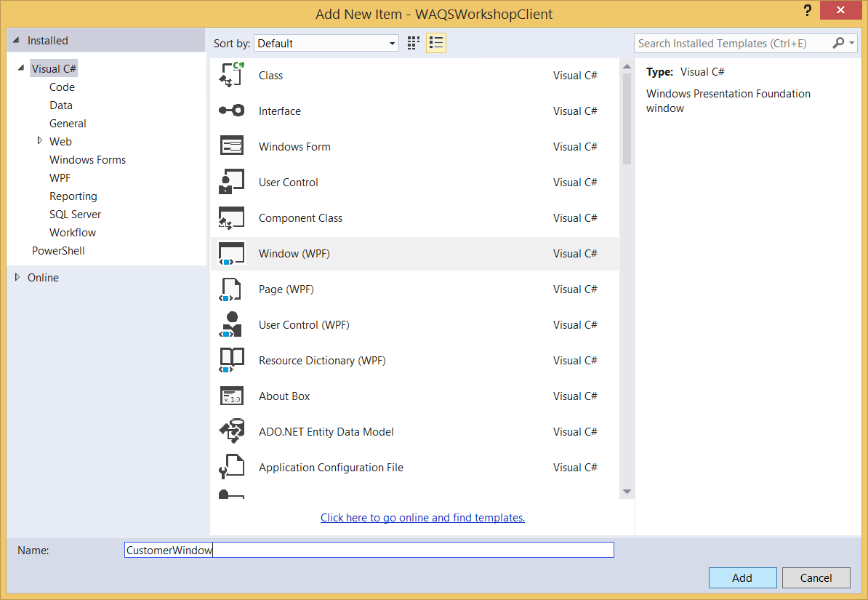Select the Window (WPF) template icon
Viewport: 868px width, 600px height.
(x=231, y=253)
